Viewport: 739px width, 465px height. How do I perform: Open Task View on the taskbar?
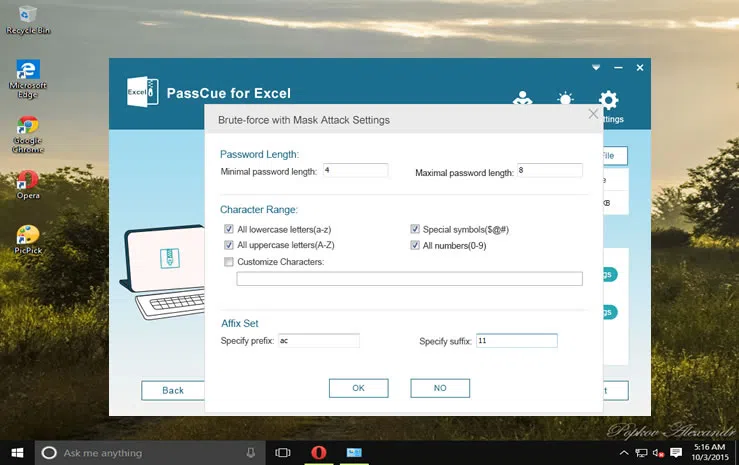pos(283,453)
